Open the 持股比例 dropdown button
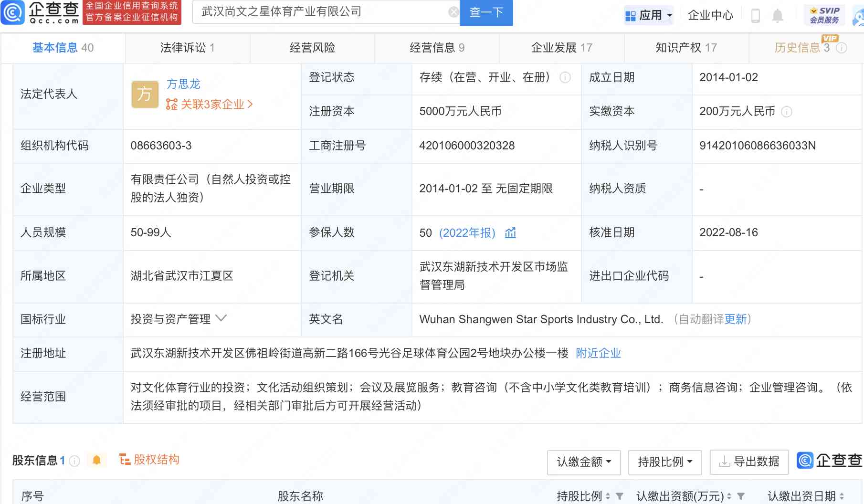This screenshot has height=504, width=864. [665, 462]
